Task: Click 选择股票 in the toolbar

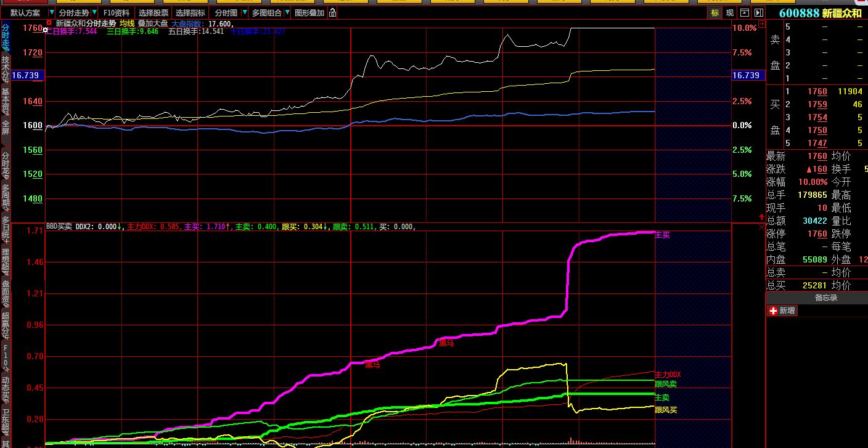Action: [153, 13]
